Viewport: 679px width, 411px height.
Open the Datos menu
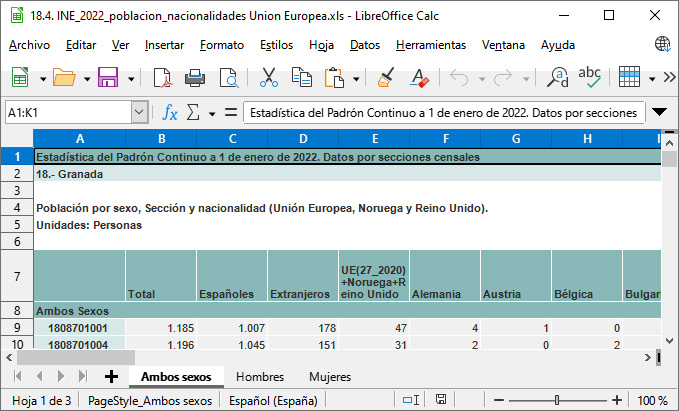365,45
